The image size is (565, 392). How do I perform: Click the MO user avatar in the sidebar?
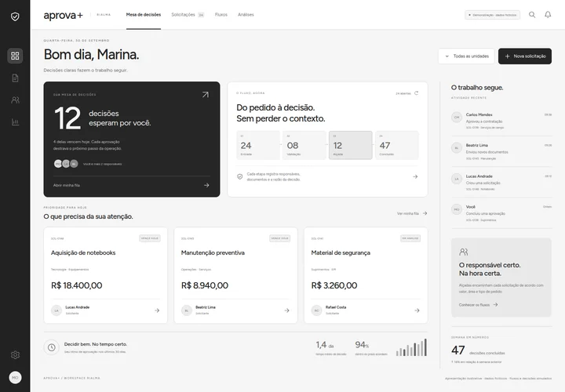pos(15,378)
